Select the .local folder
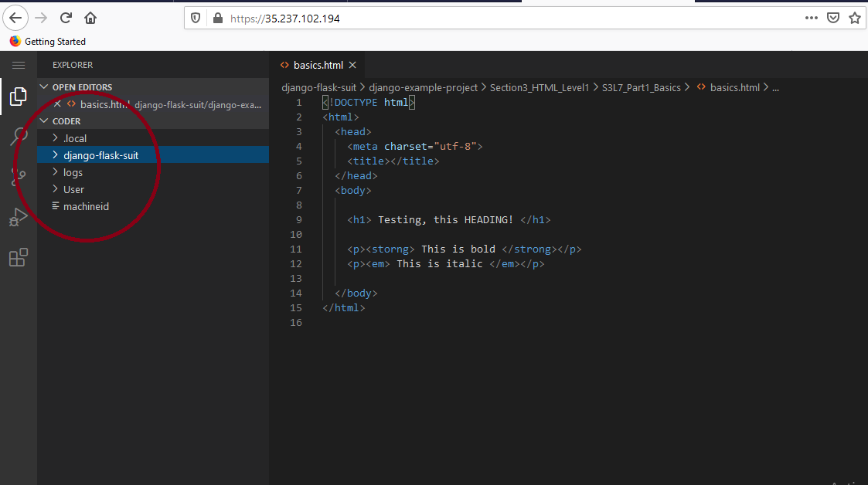Screen dimensions: 868x485 click(153, 138)
